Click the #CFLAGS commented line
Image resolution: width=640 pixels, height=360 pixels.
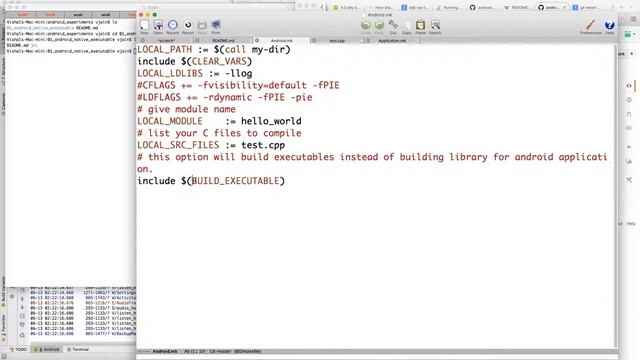[238, 85]
